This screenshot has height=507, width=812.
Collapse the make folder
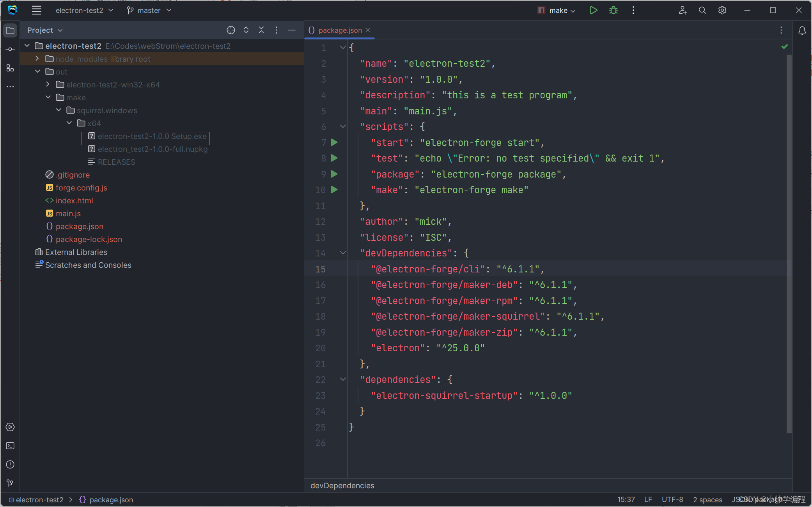click(48, 97)
